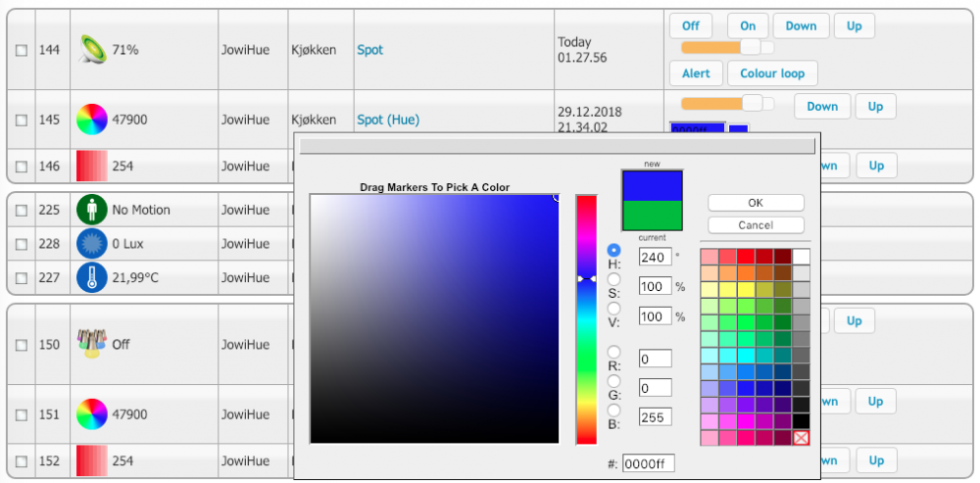Click the blue Lux light sensor icon
Image resolution: width=980 pixels, height=483 pixels.
click(x=91, y=244)
